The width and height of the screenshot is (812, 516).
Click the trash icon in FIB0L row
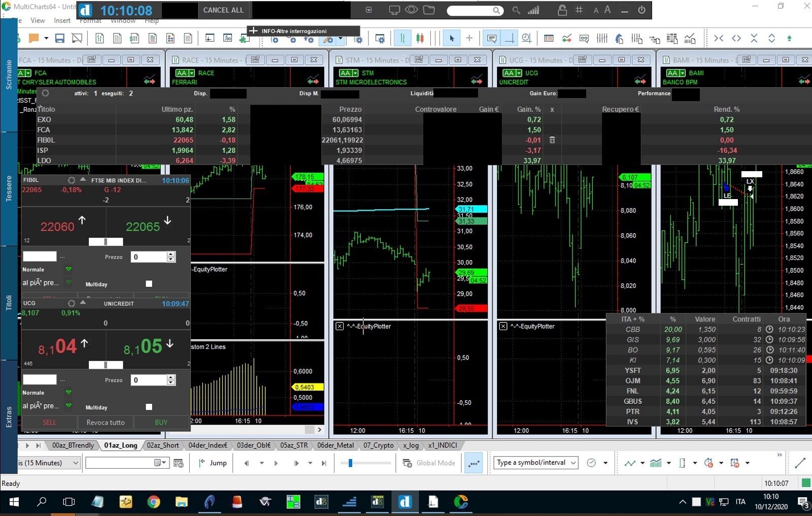coord(552,140)
